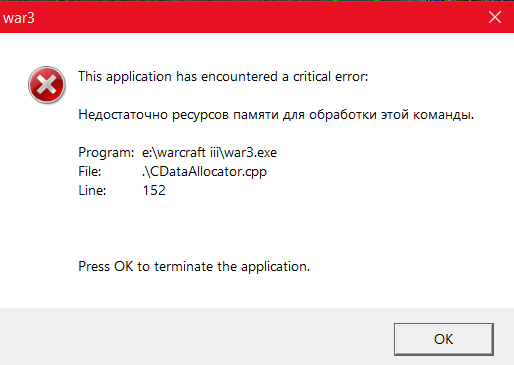Click the line number 152

click(154, 191)
